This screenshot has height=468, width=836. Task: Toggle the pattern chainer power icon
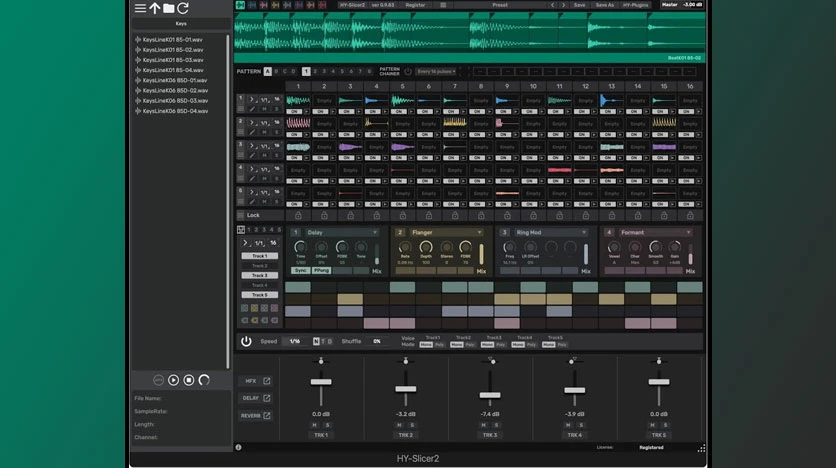(408, 71)
